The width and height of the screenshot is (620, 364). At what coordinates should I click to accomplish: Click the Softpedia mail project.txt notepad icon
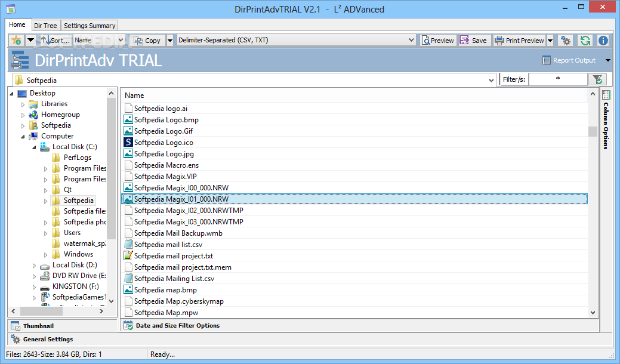[x=128, y=256]
